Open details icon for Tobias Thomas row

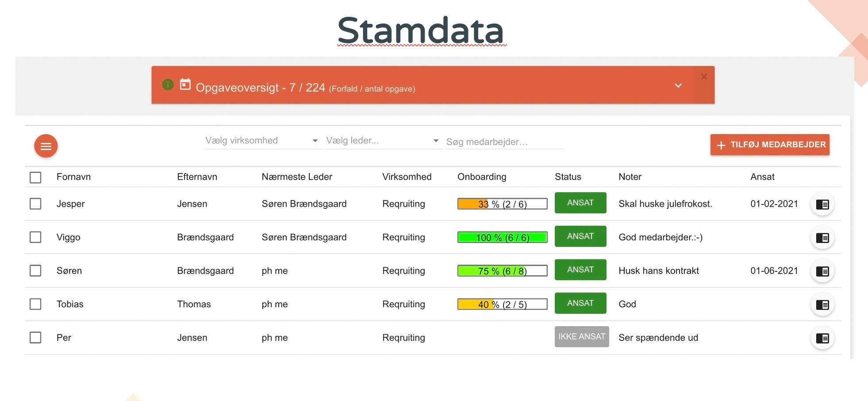click(822, 305)
